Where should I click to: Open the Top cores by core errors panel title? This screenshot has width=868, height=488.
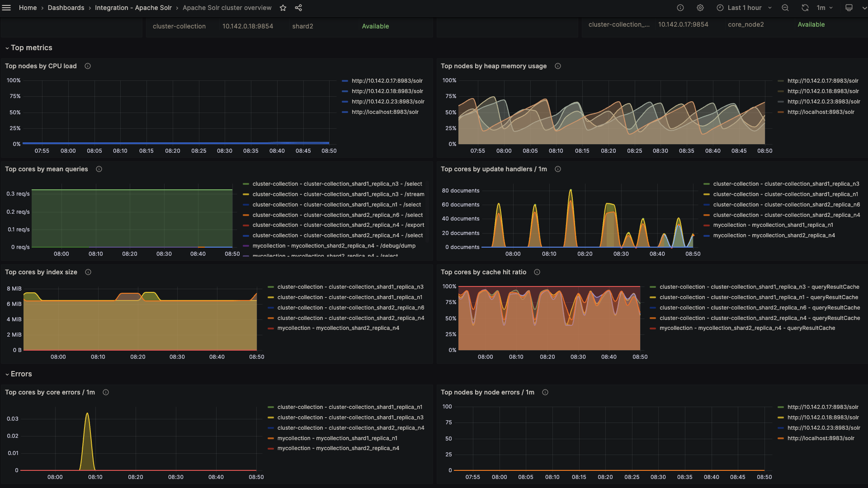click(x=50, y=392)
